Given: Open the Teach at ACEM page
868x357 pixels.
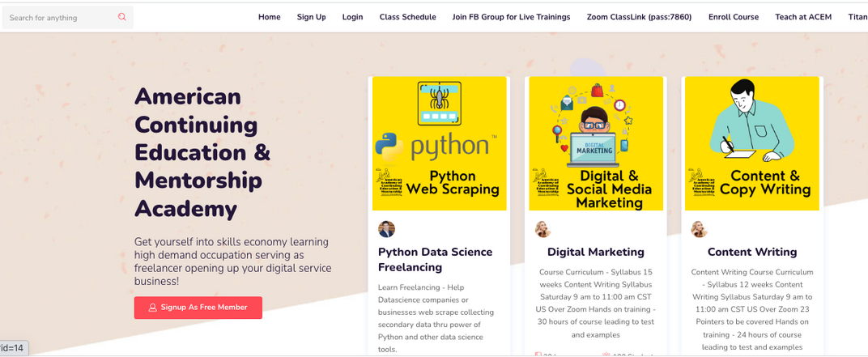Looking at the screenshot, I should point(803,17).
